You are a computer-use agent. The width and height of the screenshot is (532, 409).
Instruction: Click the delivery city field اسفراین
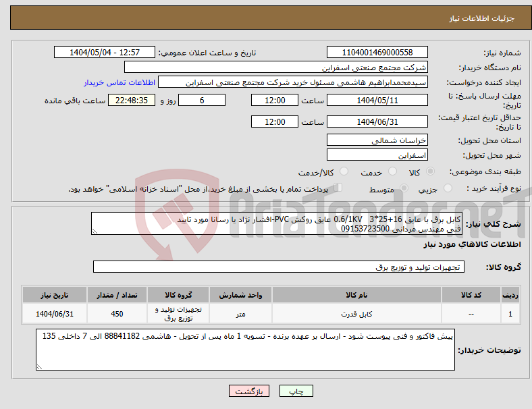click(x=377, y=155)
